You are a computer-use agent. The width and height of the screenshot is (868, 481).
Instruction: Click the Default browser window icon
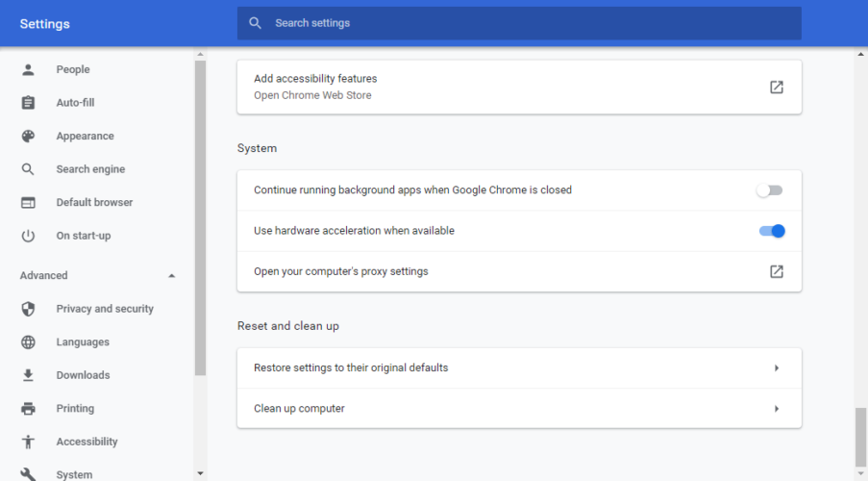(x=28, y=202)
